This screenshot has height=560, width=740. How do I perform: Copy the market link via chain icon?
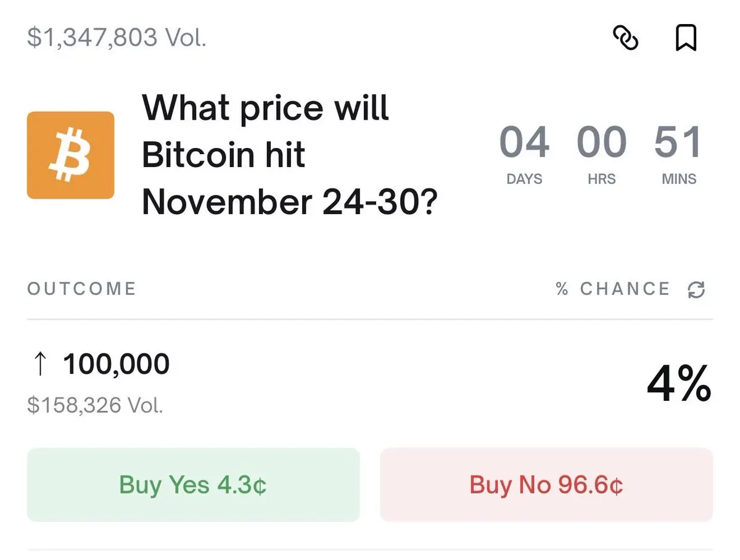tap(625, 38)
